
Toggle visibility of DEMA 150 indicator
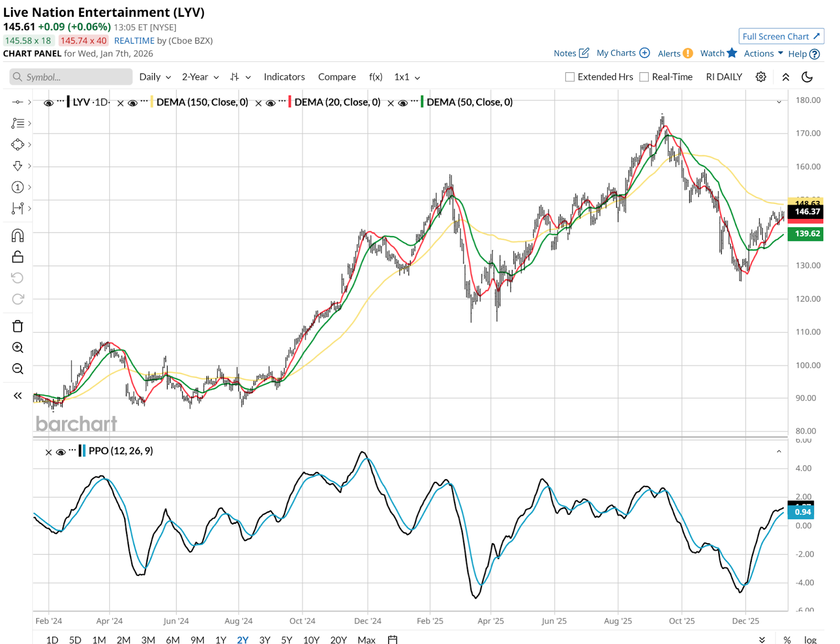point(133,103)
